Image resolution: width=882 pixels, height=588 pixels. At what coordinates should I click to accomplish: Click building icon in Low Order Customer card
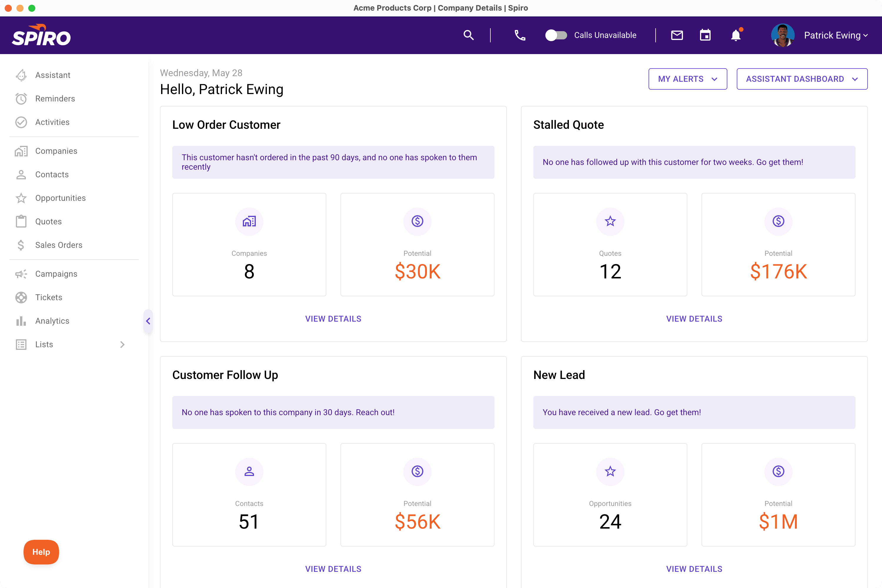249,221
